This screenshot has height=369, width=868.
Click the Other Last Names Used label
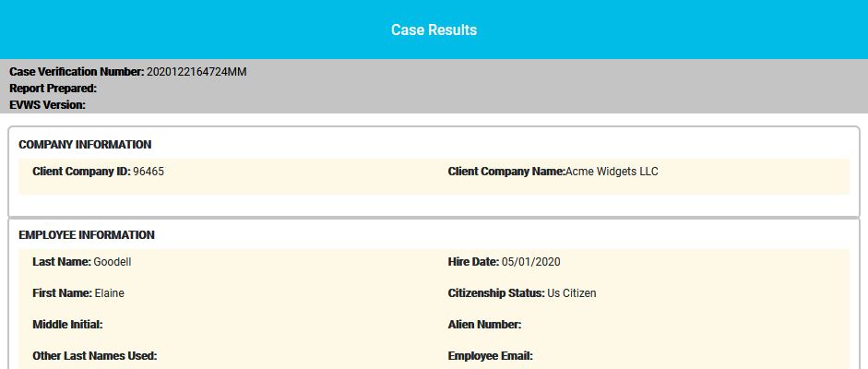[95, 356]
